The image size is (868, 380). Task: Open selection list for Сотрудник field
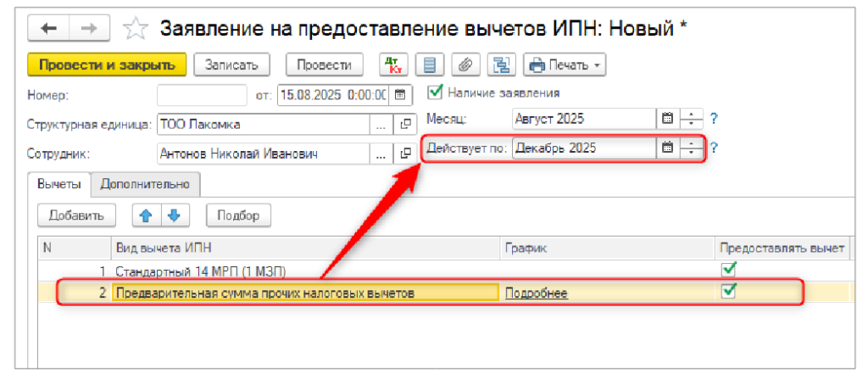[381, 154]
